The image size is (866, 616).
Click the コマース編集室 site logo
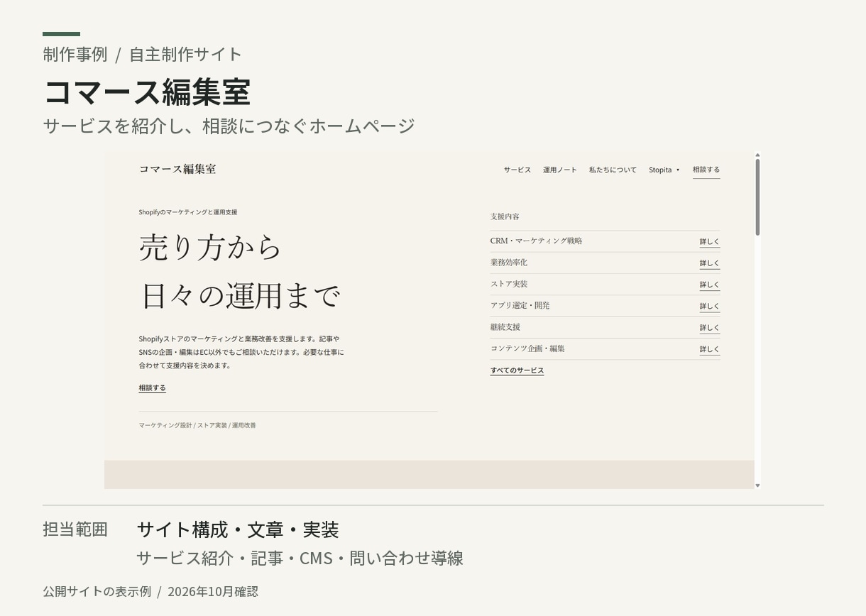click(x=177, y=169)
